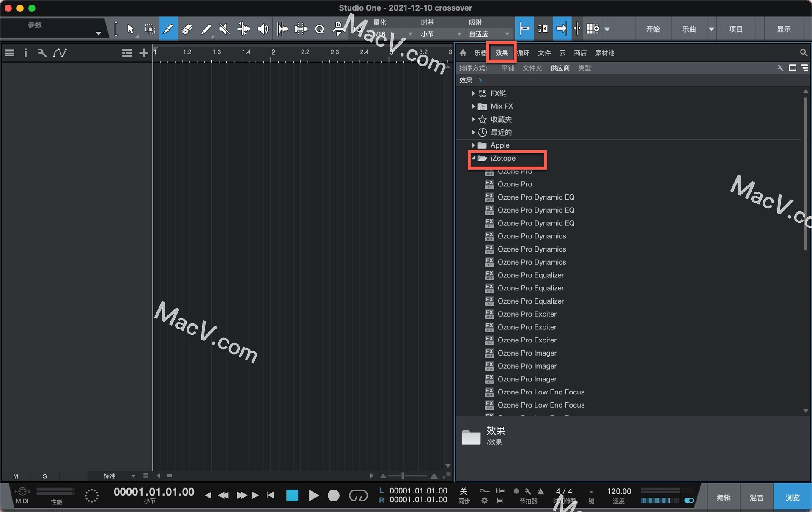The height and width of the screenshot is (512, 812).
Task: Click the browser vertical scrollbar
Action: pyautogui.click(x=806, y=173)
